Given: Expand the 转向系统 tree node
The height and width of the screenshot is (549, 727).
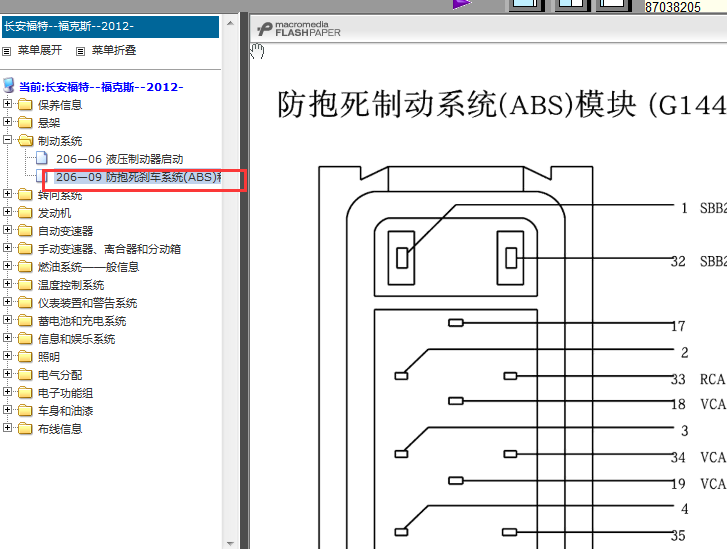Looking at the screenshot, I should point(7,193).
